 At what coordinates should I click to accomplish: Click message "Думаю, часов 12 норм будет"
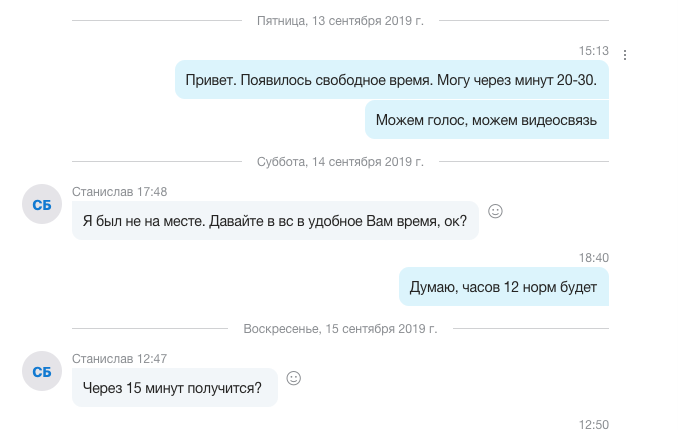[503, 288]
